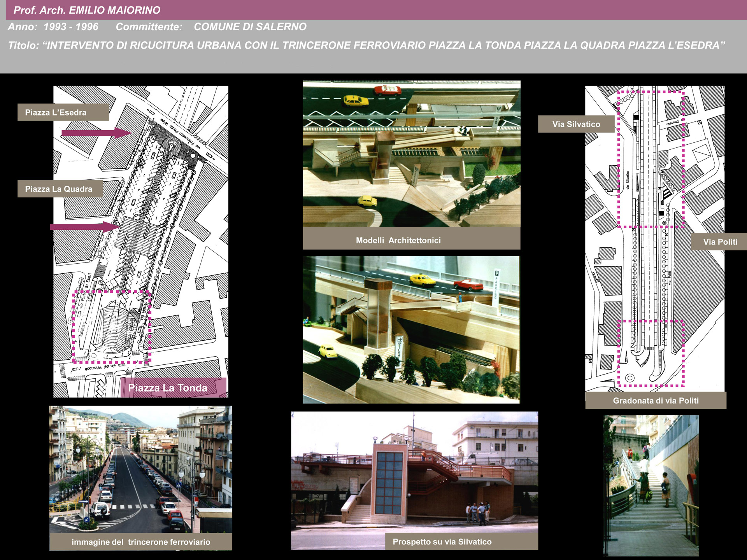Click the Prof. Arch. Emilio Maiorino header
This screenshot has width=747, height=560.
[87, 10]
